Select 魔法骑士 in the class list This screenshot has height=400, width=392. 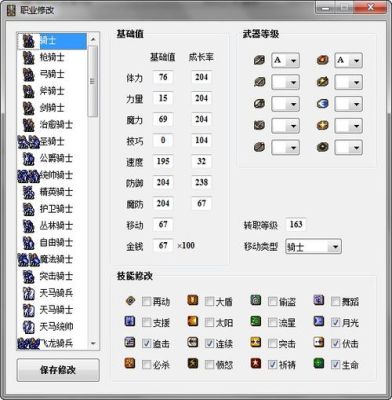click(x=52, y=260)
